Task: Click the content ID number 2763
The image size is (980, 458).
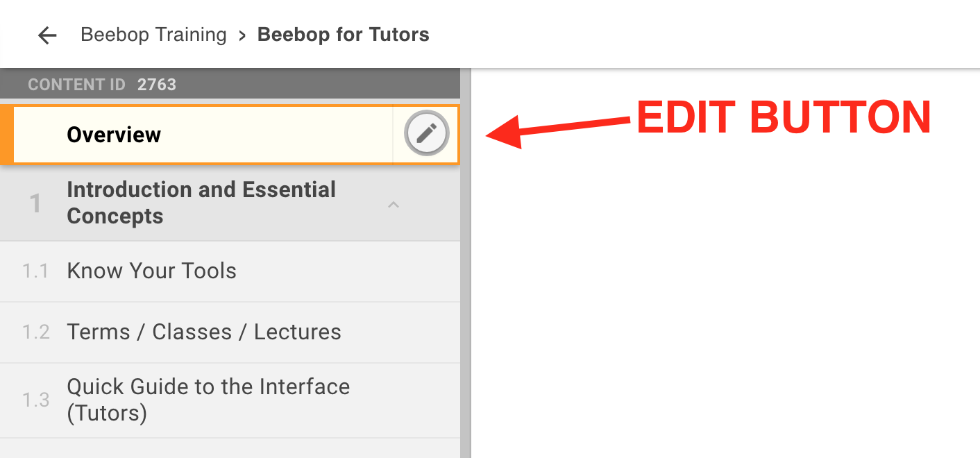Action: pos(157,85)
